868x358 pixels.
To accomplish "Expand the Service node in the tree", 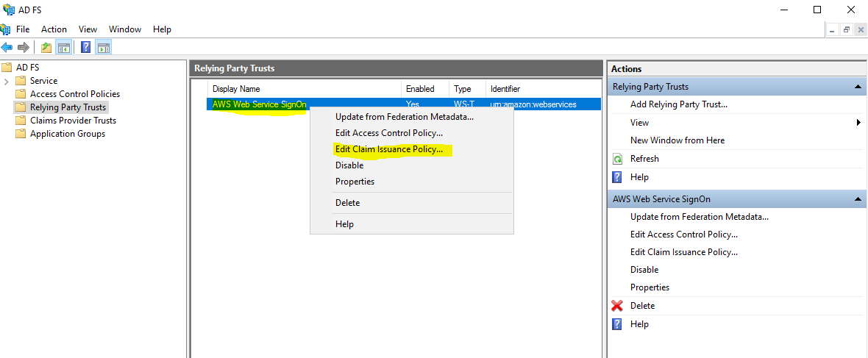I will [x=7, y=81].
